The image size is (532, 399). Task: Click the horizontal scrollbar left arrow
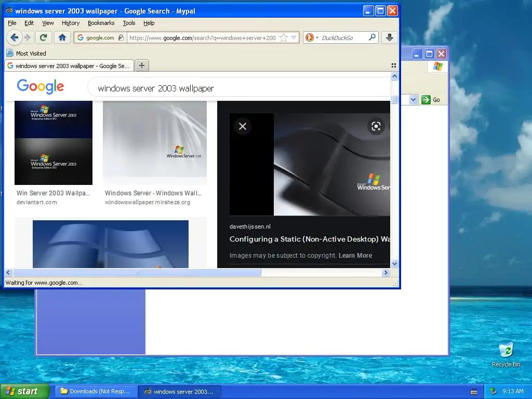pyautogui.click(x=8, y=272)
